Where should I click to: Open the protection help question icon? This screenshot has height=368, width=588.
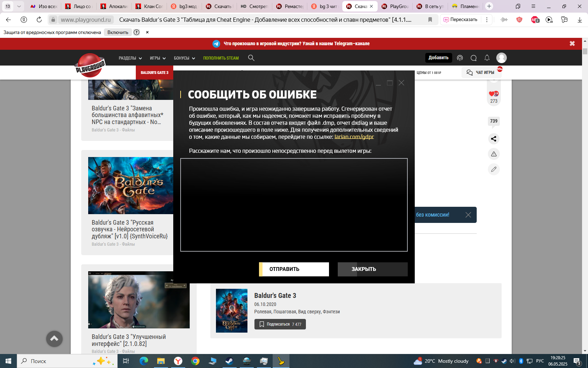tap(136, 32)
